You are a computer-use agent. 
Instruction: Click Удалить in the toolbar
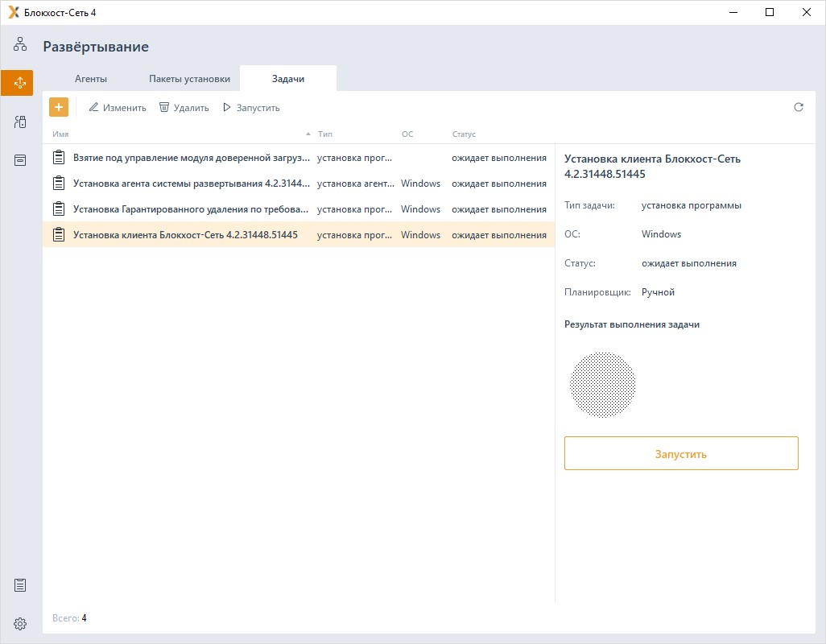point(184,108)
